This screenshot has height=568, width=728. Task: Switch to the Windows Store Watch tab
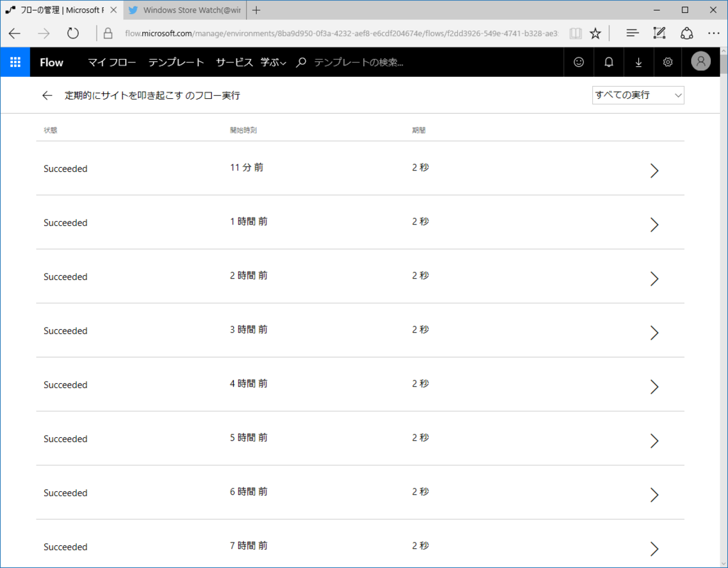pyautogui.click(x=185, y=10)
